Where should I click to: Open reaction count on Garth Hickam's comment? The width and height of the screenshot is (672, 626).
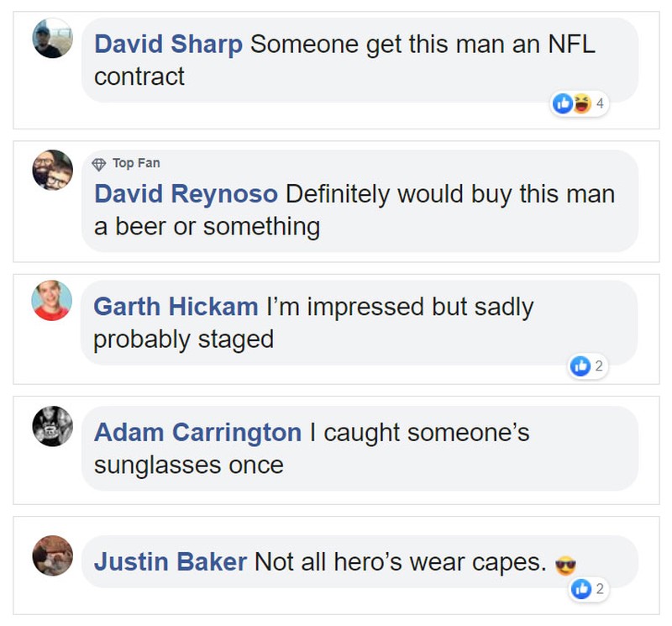point(599,366)
